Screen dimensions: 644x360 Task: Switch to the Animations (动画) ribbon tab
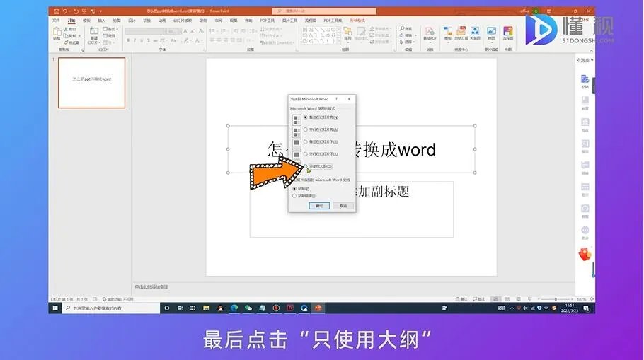(162, 20)
